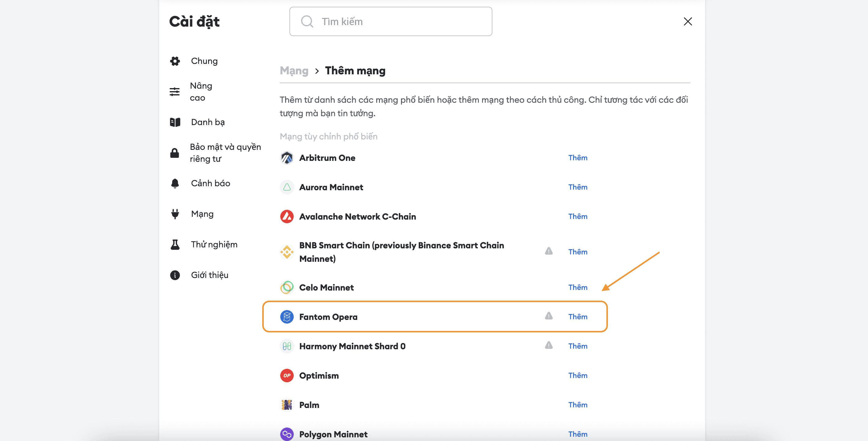Open Giới thiệu about section
Image resolution: width=868 pixels, height=441 pixels.
[209, 275]
